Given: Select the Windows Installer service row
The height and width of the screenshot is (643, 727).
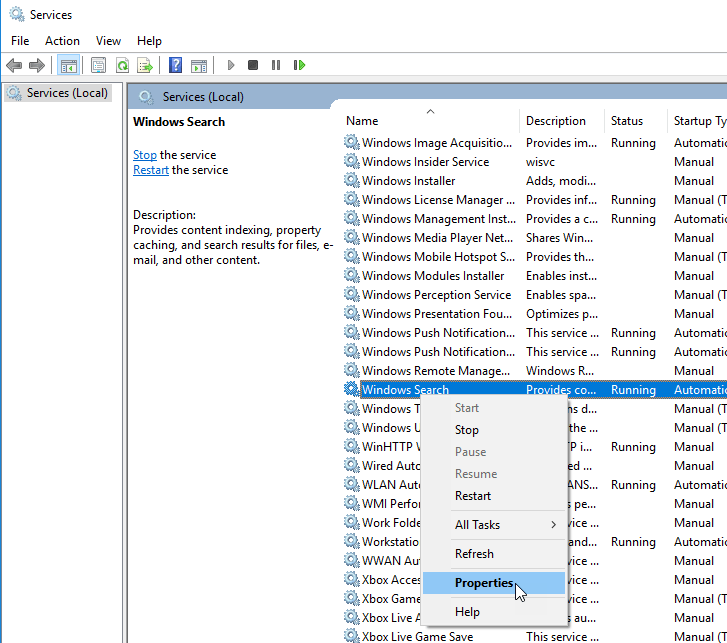Looking at the screenshot, I should point(408,181).
